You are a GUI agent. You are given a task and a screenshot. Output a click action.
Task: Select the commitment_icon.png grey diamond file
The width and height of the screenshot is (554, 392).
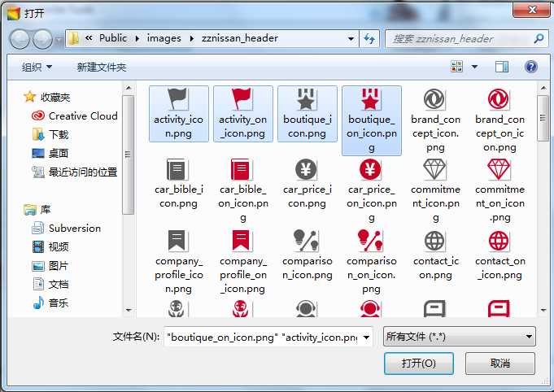click(435, 190)
